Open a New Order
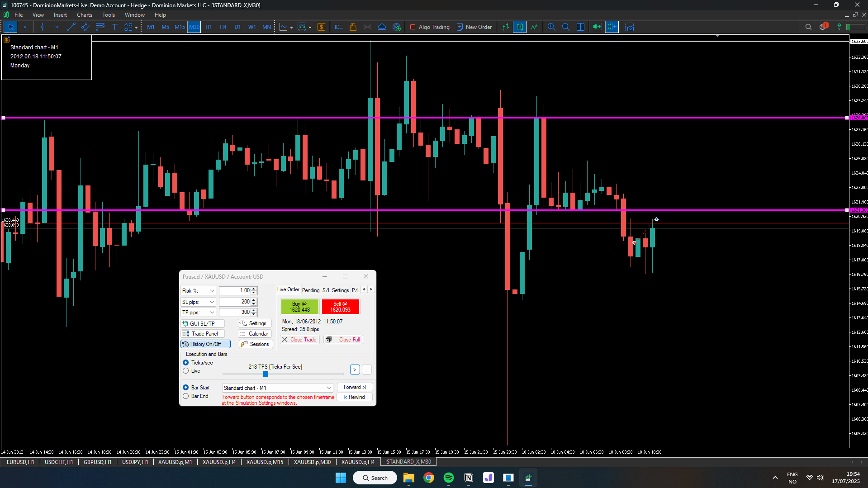This screenshot has height=488, width=868. point(474,27)
